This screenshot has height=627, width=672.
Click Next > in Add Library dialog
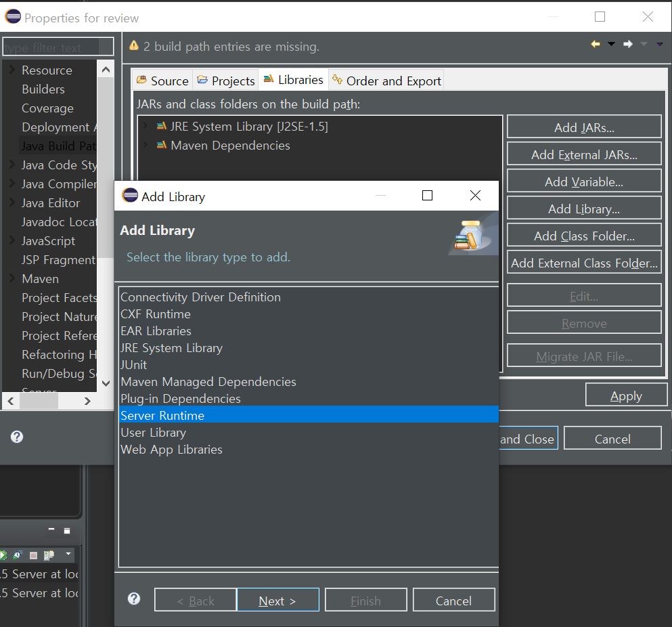(277, 600)
